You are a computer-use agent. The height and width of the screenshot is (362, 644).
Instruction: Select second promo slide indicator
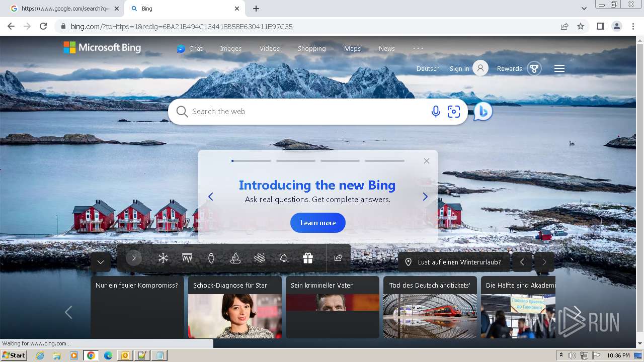(296, 161)
